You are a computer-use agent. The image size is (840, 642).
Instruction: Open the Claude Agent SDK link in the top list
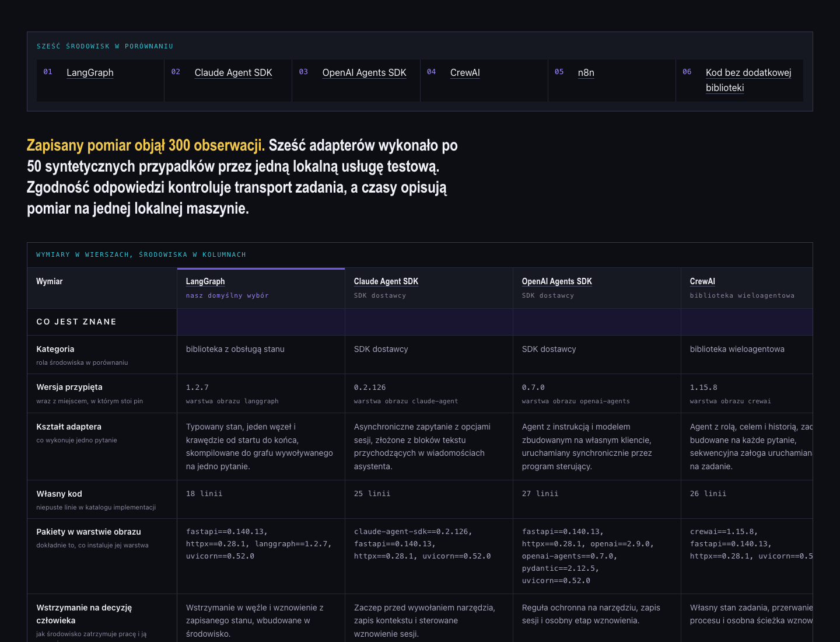pyautogui.click(x=233, y=72)
